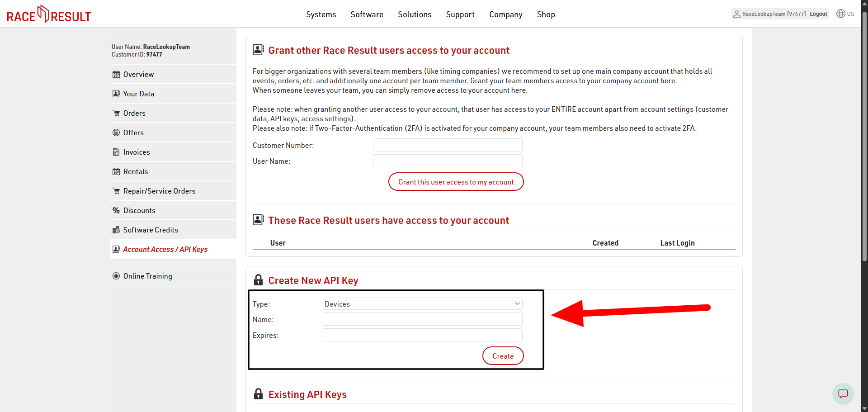Open the Shop menu
Image resolution: width=868 pixels, height=412 pixels.
[x=546, y=14]
